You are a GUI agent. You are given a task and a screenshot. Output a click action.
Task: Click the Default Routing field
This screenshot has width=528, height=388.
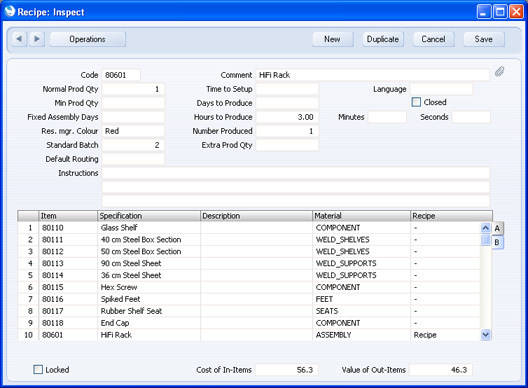coord(133,159)
